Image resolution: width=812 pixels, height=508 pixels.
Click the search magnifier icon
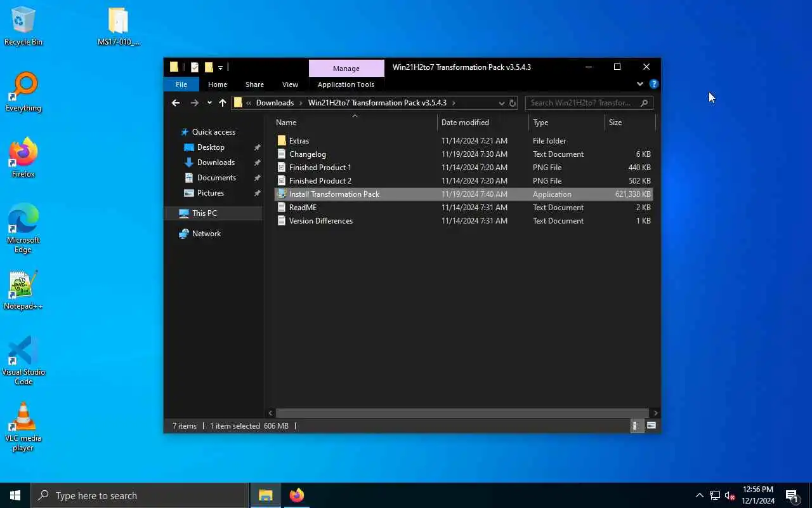[x=645, y=103]
